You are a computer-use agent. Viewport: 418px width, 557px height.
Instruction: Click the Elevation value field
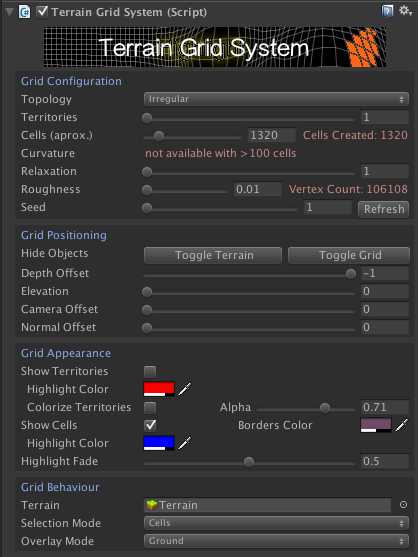point(385,291)
